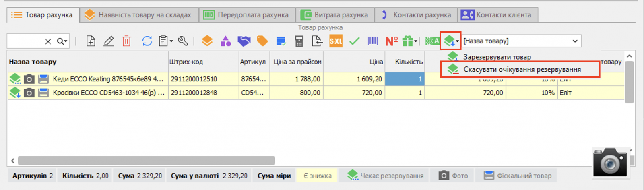The height and width of the screenshot is (190, 644).
Task: Sort by Кількість column header
Action: (405, 62)
